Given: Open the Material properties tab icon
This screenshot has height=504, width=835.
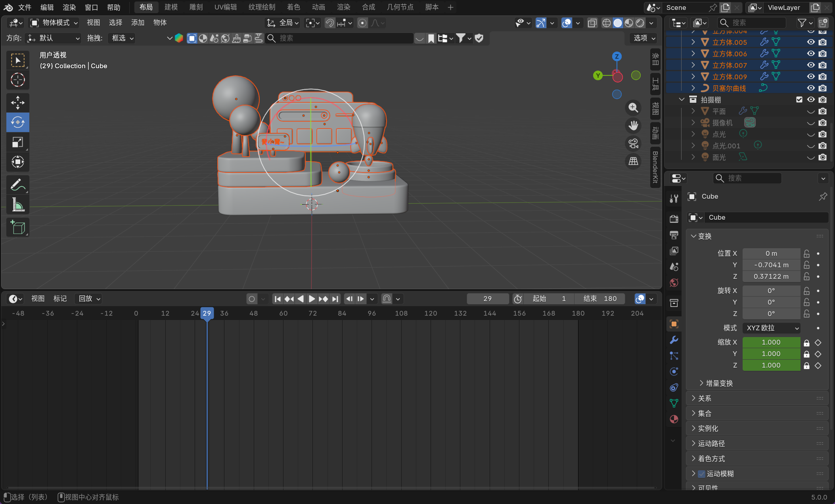Looking at the screenshot, I should pos(674,419).
